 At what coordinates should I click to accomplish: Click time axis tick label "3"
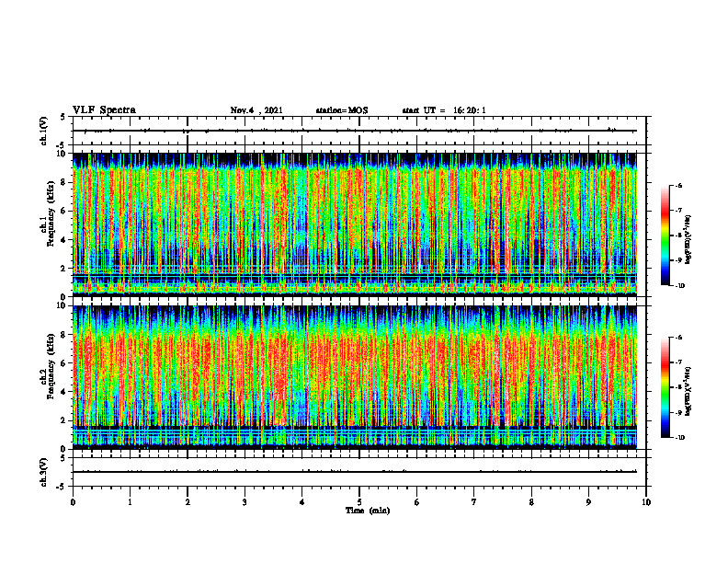click(x=245, y=502)
